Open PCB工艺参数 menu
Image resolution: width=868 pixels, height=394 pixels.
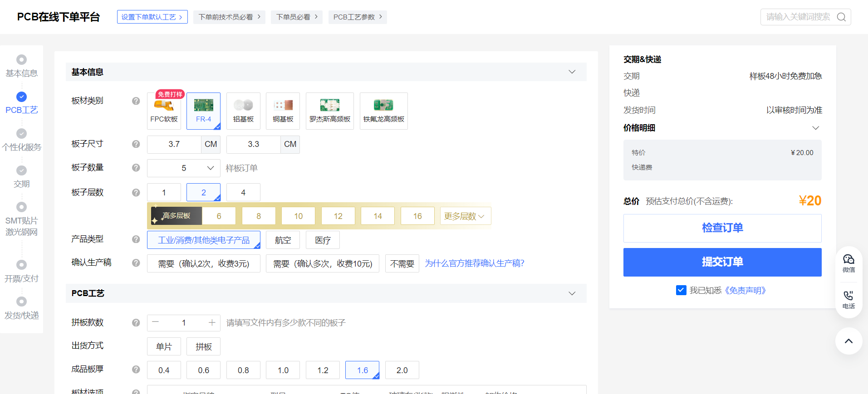pyautogui.click(x=358, y=17)
